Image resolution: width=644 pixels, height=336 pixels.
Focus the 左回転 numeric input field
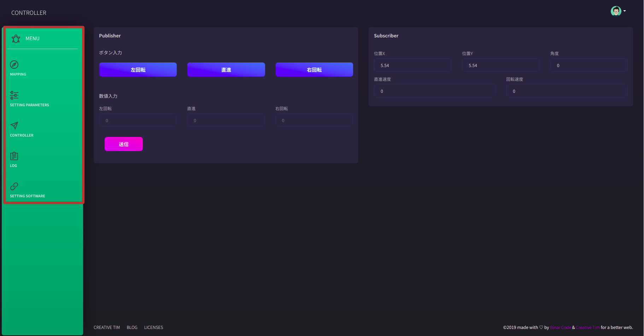point(138,120)
